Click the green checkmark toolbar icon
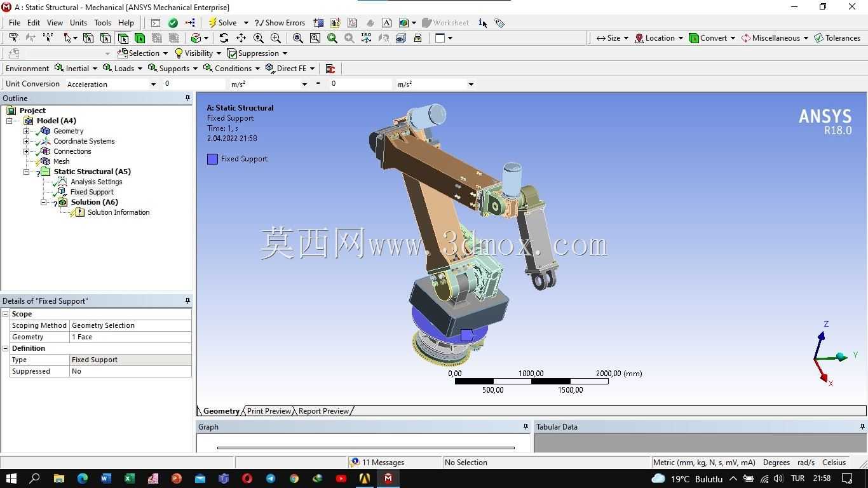The image size is (868, 488). click(x=173, y=23)
